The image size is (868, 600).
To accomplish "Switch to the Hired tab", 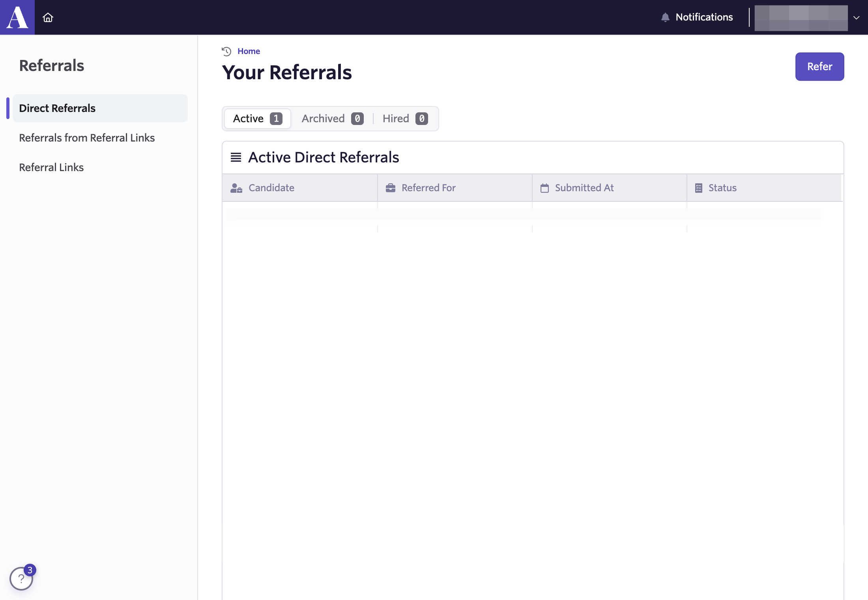I will pos(405,119).
